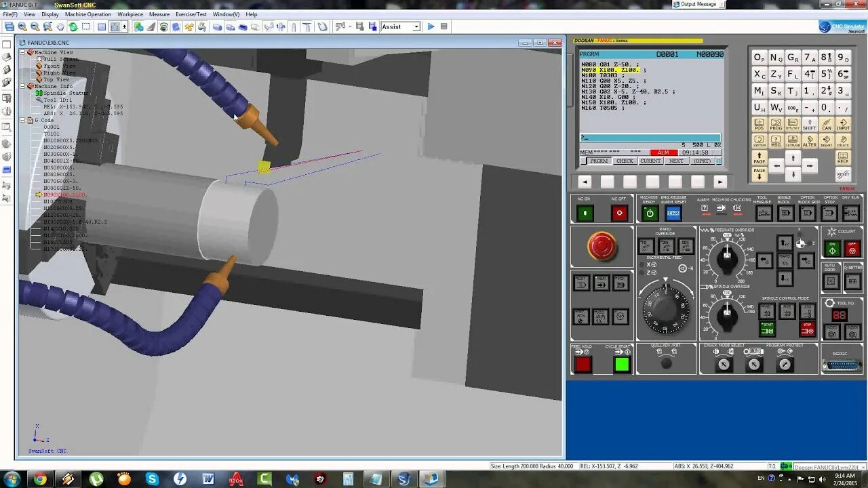Image resolution: width=868 pixels, height=488 pixels.
Task: Open the Display menu
Action: click(50, 14)
